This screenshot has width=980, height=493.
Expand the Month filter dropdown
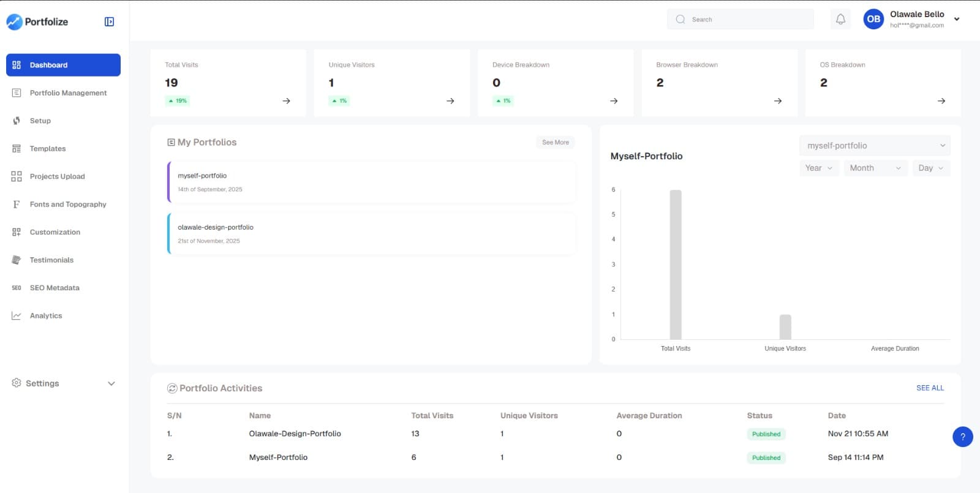point(875,168)
